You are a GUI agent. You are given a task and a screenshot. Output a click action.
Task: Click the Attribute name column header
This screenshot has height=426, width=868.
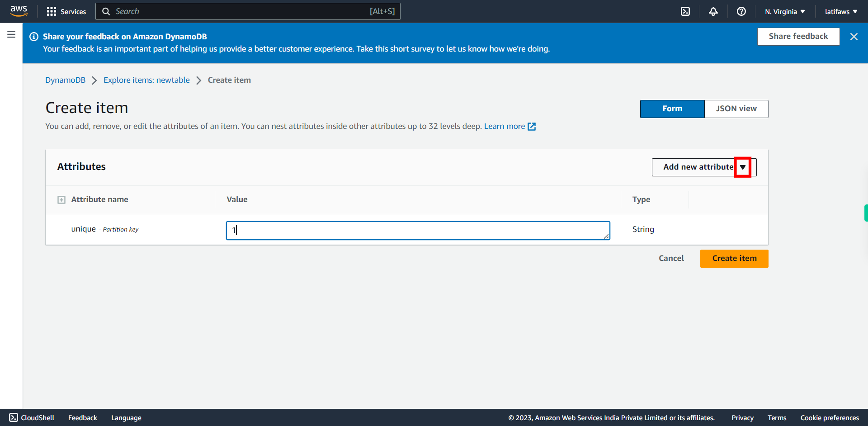(x=99, y=200)
